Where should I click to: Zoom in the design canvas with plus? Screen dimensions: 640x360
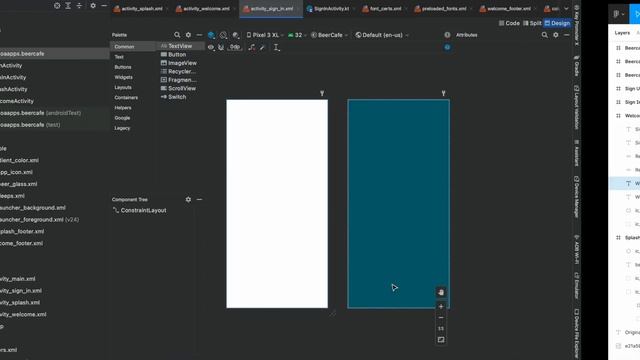coord(441,307)
